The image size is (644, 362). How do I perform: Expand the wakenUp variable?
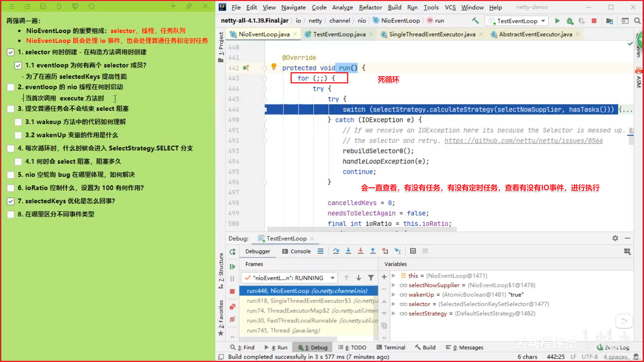[x=393, y=295]
